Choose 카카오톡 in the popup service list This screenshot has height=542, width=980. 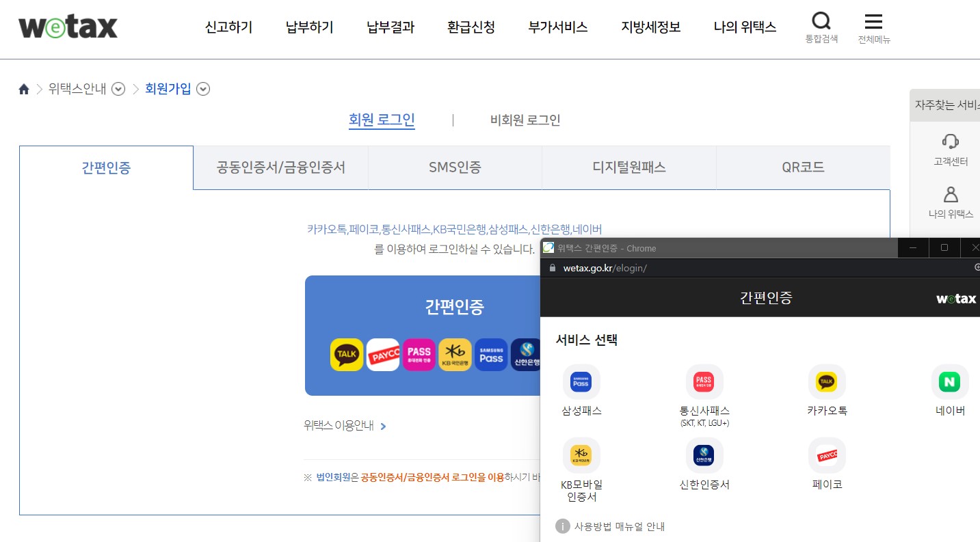click(827, 391)
